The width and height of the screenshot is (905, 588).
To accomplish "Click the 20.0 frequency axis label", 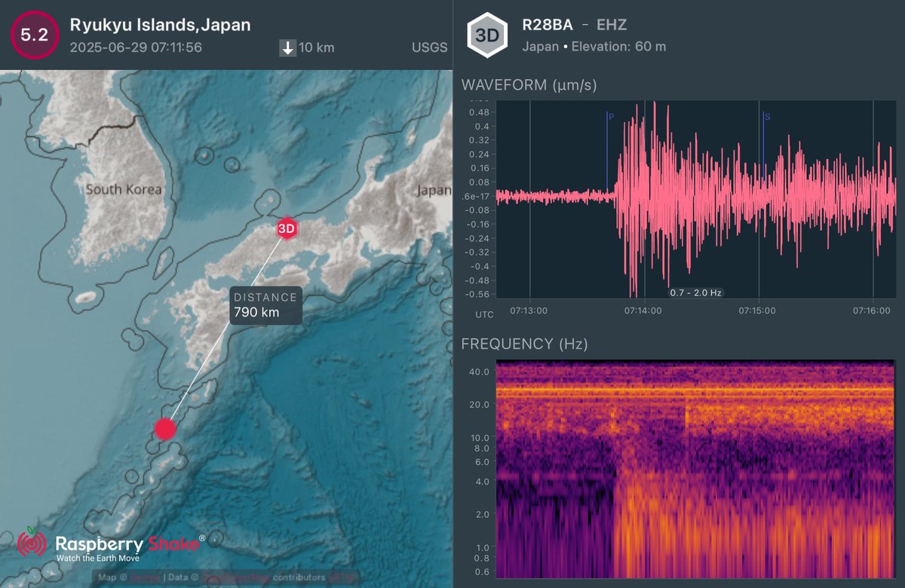I will coord(480,405).
